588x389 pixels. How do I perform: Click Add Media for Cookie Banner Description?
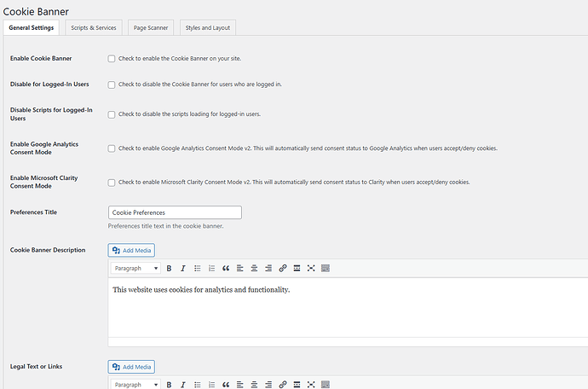click(x=131, y=250)
